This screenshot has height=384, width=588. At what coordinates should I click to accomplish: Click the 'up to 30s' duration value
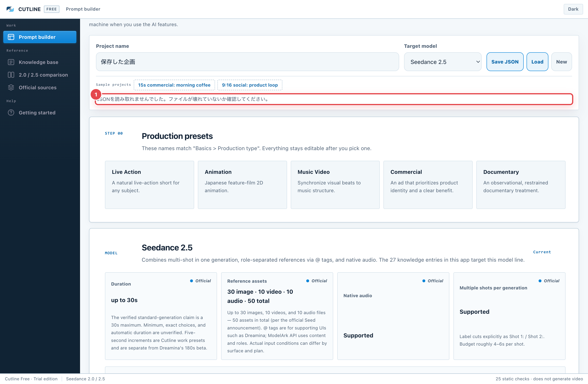point(124,300)
